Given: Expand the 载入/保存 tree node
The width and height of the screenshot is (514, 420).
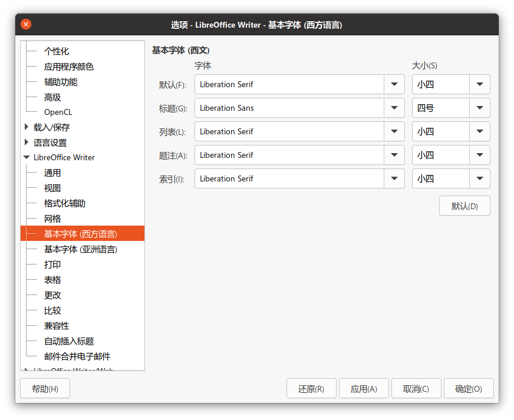Looking at the screenshot, I should click(x=27, y=127).
